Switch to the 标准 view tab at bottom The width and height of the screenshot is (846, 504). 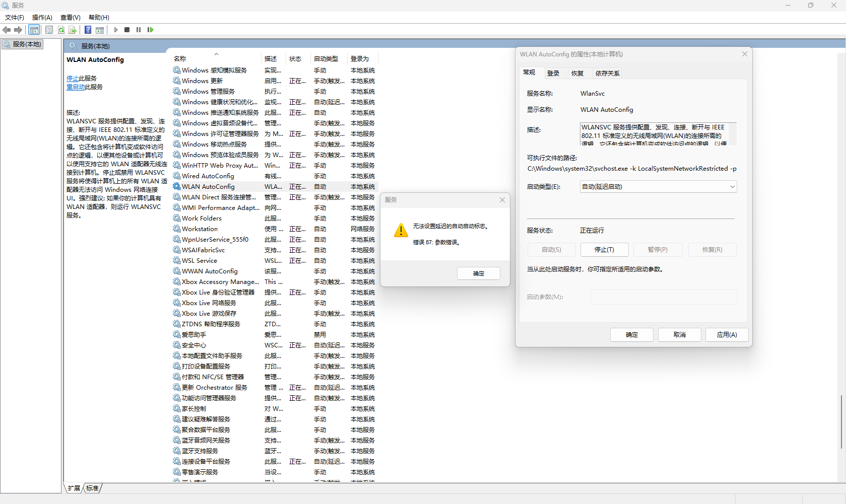click(92, 488)
